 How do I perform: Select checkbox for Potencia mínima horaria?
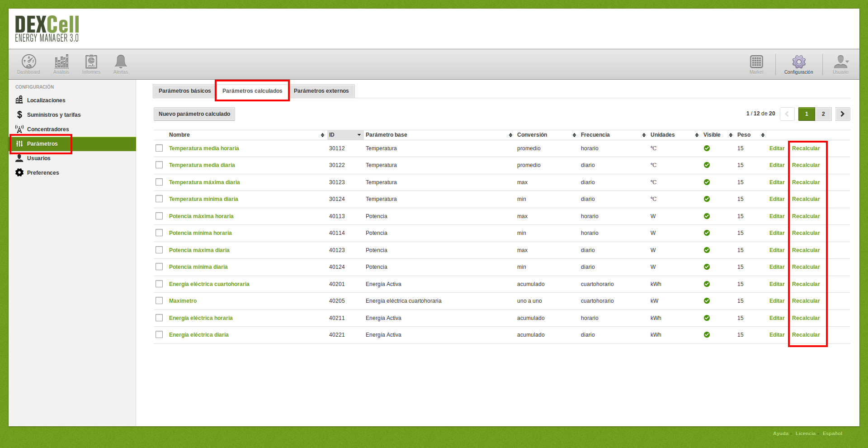click(159, 233)
